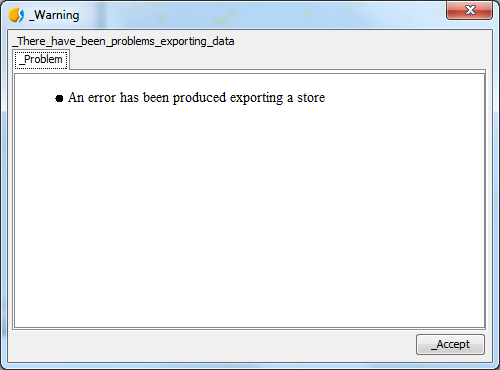Select the _Problem tab

(x=41, y=60)
